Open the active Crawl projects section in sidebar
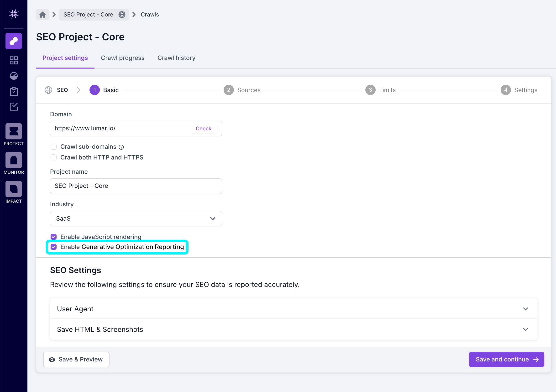The image size is (556, 392). [x=14, y=41]
